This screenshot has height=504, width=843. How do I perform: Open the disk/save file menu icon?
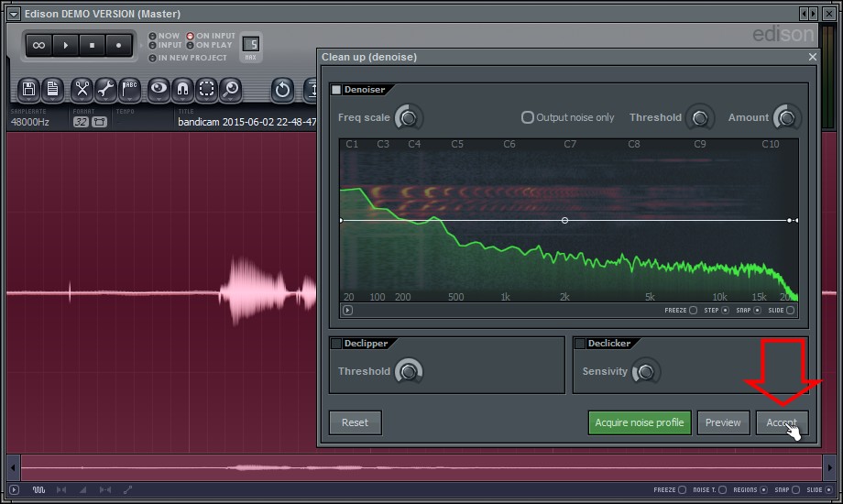(29, 89)
